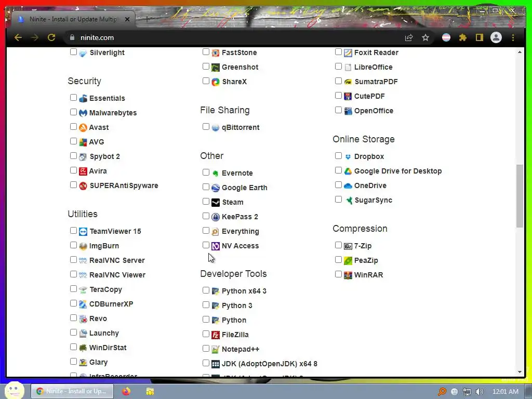Tick the Essentials checkbox
532x399 pixels.
(73, 97)
